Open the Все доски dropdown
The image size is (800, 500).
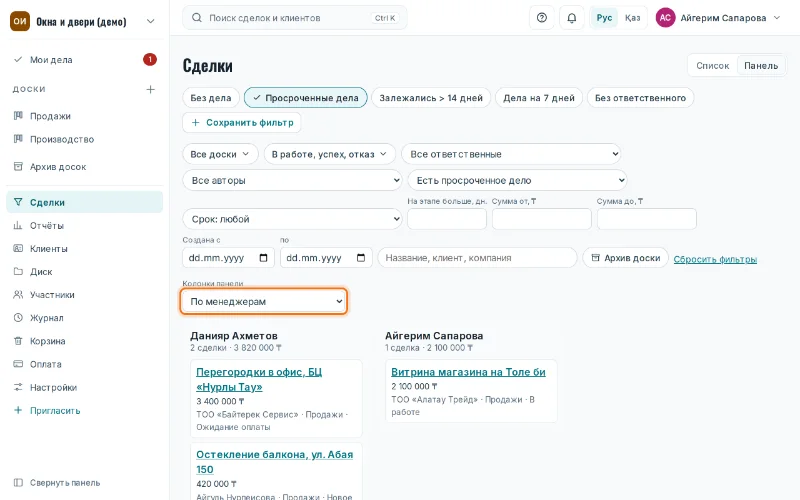(220, 154)
